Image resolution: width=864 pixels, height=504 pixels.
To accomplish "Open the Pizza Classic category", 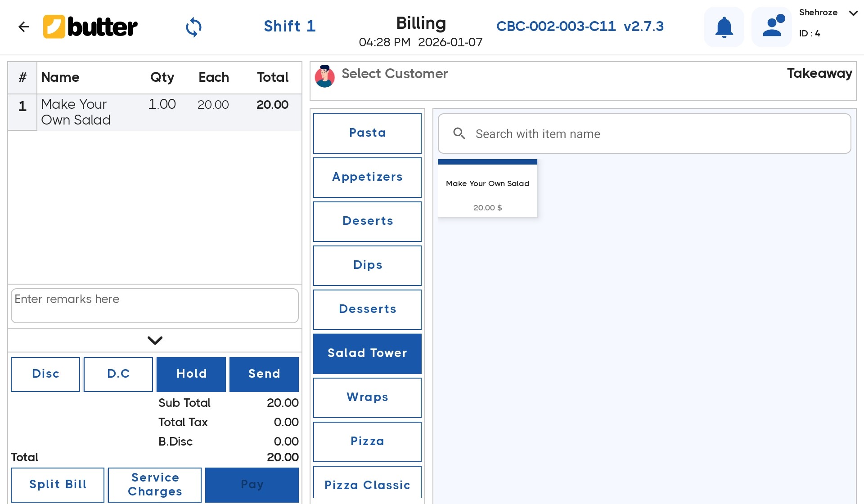I will (367, 484).
